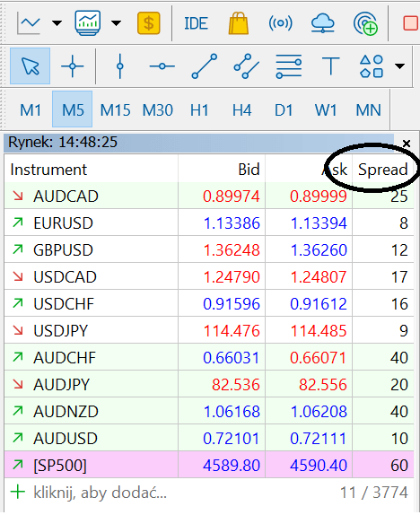Open the shapes objects icon

[x=372, y=66]
